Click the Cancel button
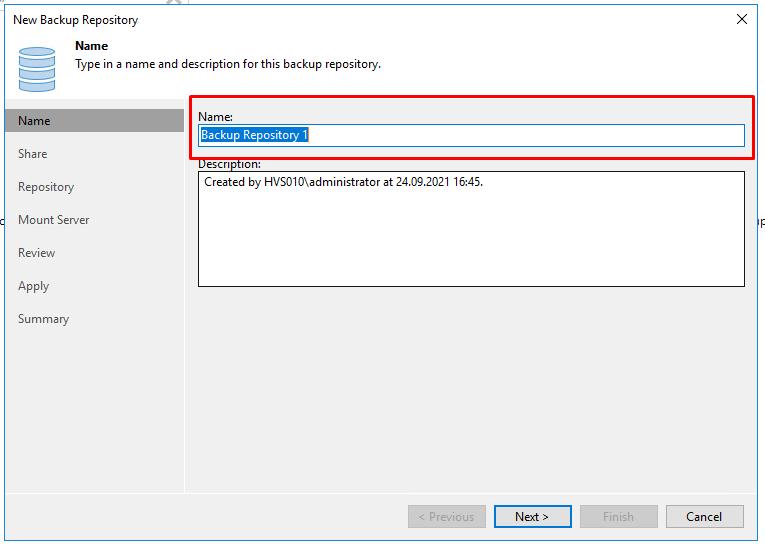765x548 pixels. click(705, 516)
